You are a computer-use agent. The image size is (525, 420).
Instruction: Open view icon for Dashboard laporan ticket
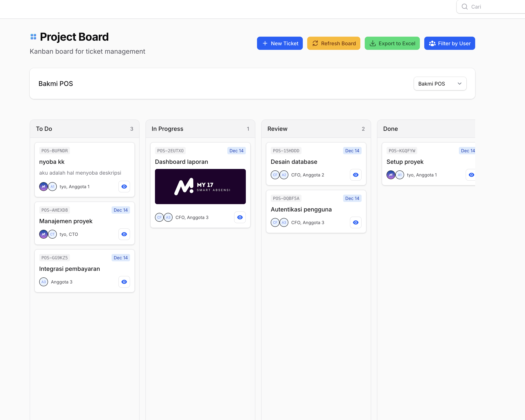coord(240,217)
